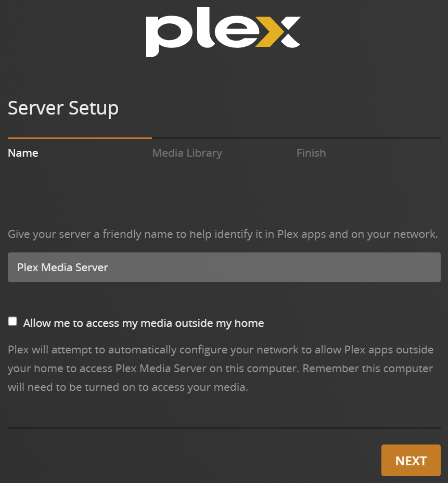Select the Media Library label text
The width and height of the screenshot is (448, 483).
click(187, 152)
